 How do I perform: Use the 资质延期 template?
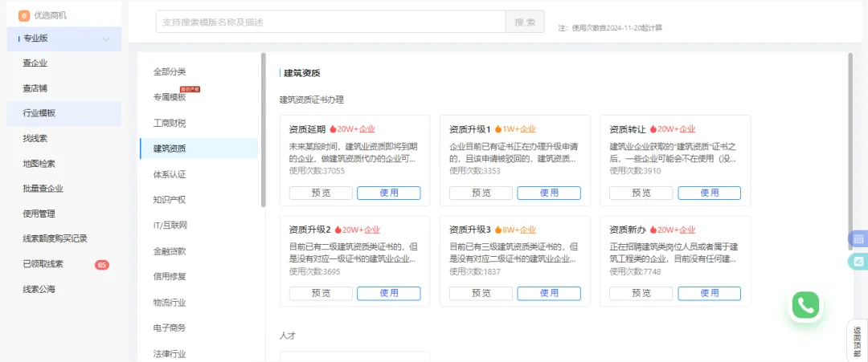389,193
